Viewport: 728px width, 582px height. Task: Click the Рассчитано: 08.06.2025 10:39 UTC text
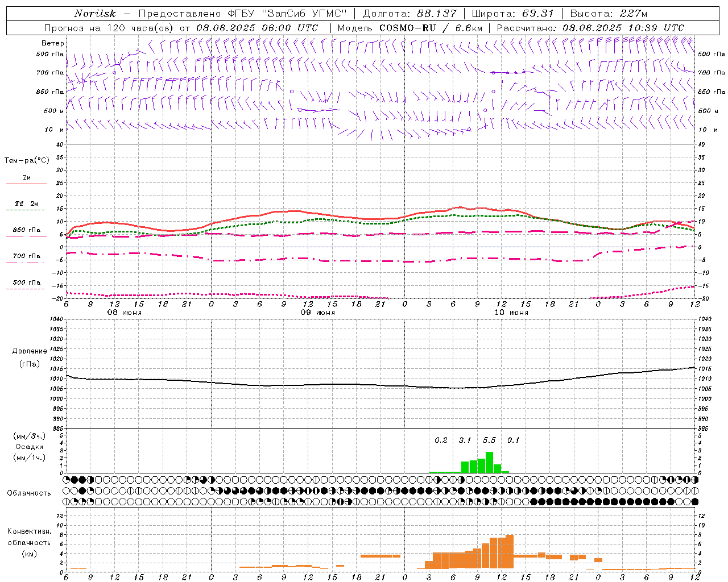590,28
